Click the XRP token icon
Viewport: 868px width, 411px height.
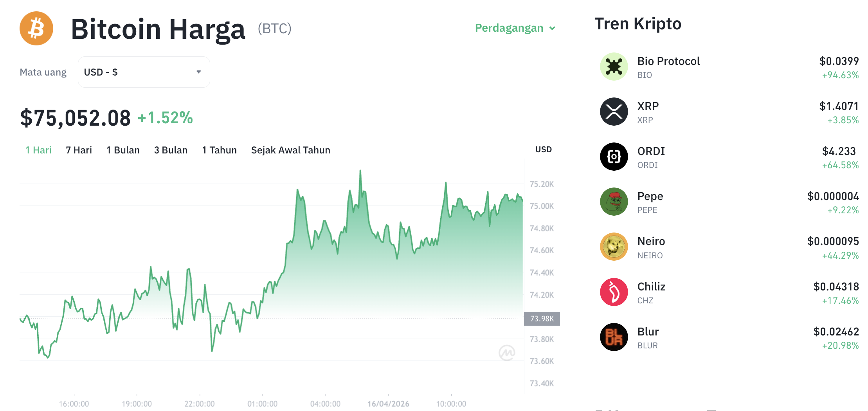pyautogui.click(x=614, y=112)
